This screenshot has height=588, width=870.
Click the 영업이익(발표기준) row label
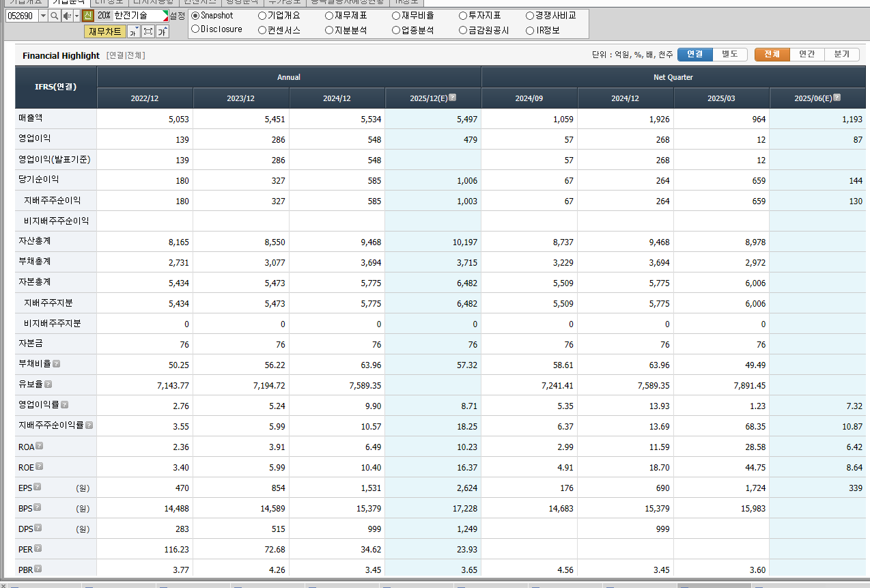coord(55,159)
